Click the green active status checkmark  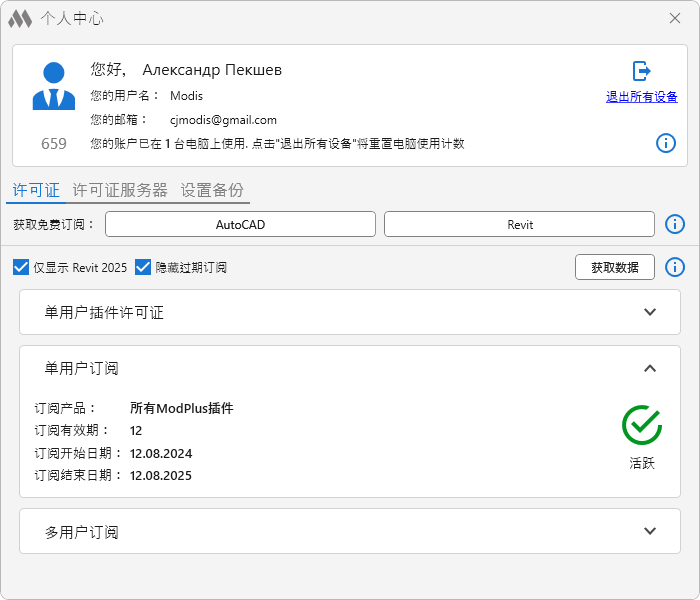pos(642,425)
